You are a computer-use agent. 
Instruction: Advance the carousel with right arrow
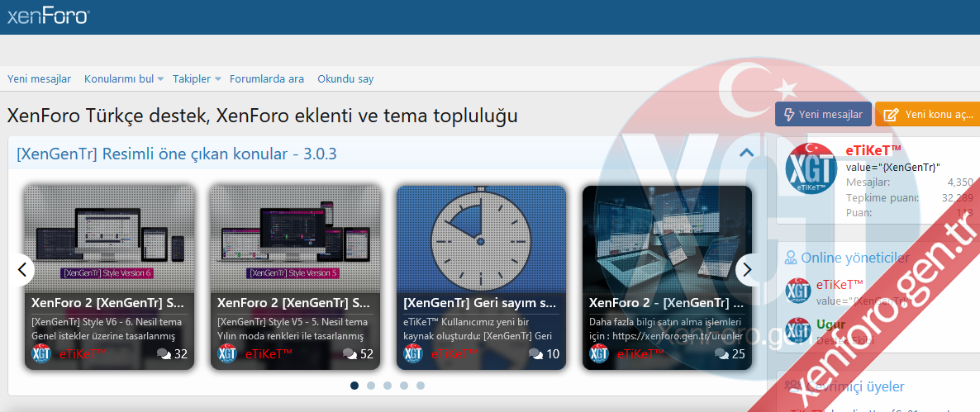click(747, 269)
